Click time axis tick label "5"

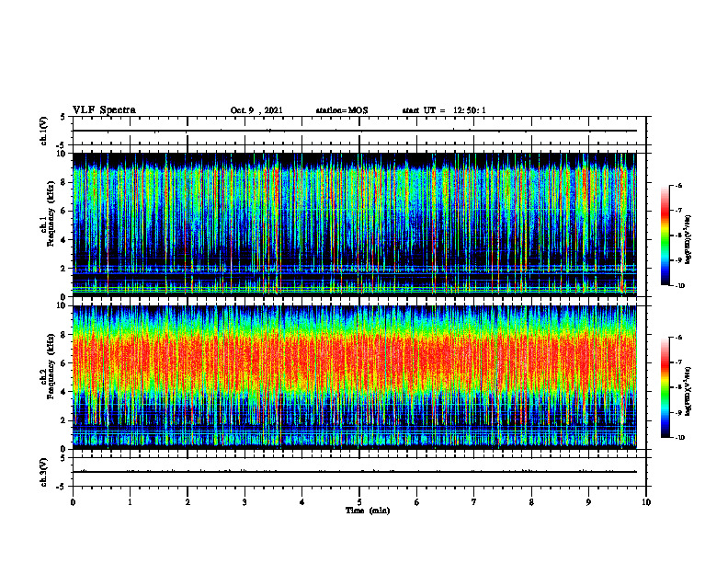tap(359, 502)
